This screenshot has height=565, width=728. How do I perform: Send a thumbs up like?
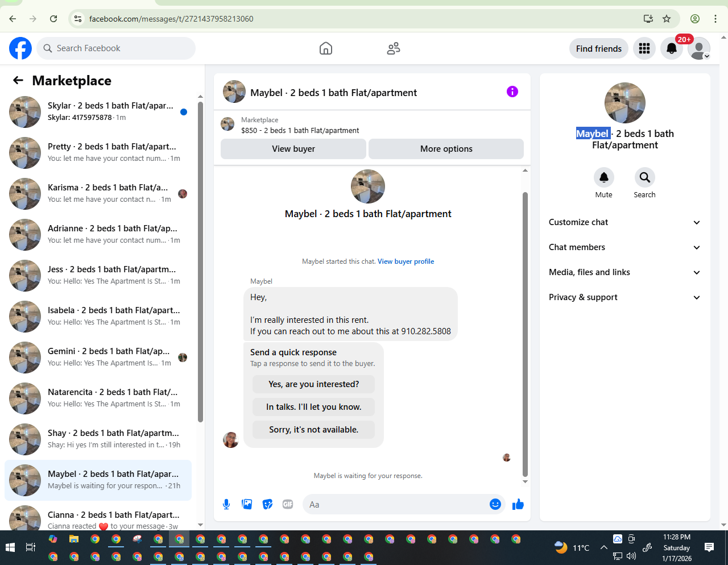[518, 504]
